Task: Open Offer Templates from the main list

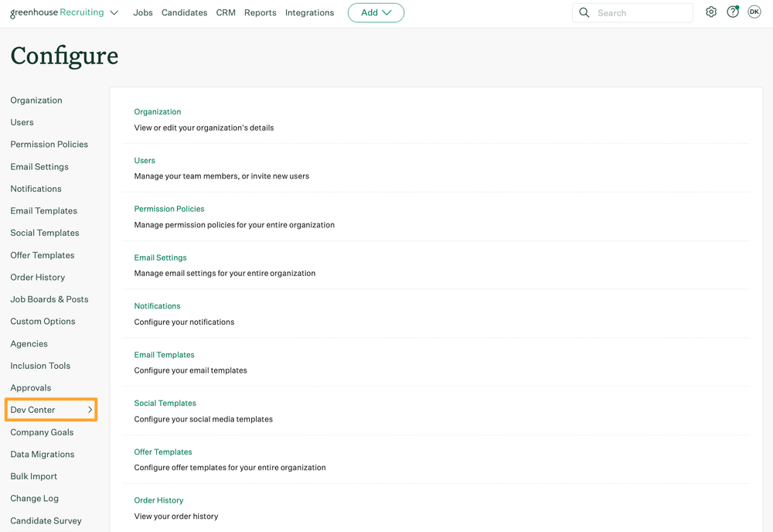Action: point(162,452)
